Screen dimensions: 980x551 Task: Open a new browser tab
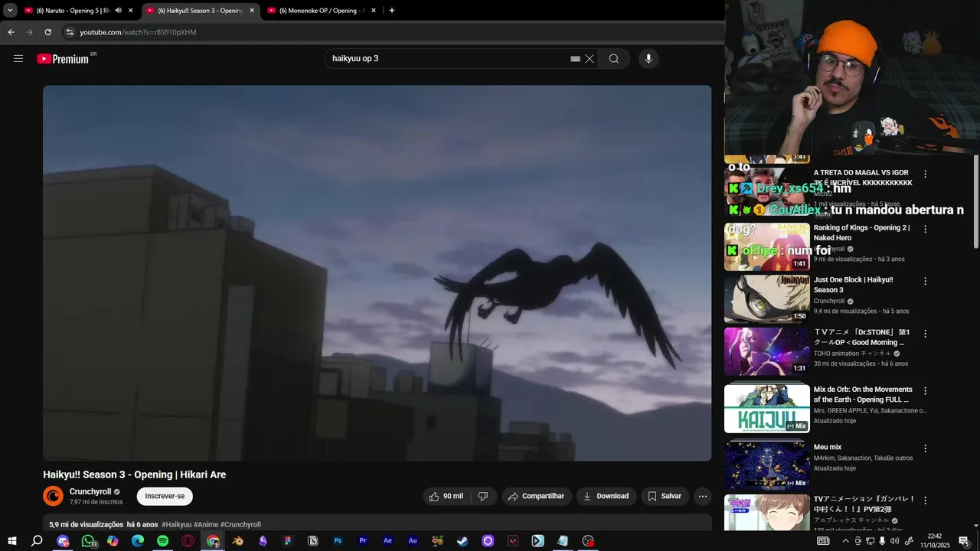[392, 10]
